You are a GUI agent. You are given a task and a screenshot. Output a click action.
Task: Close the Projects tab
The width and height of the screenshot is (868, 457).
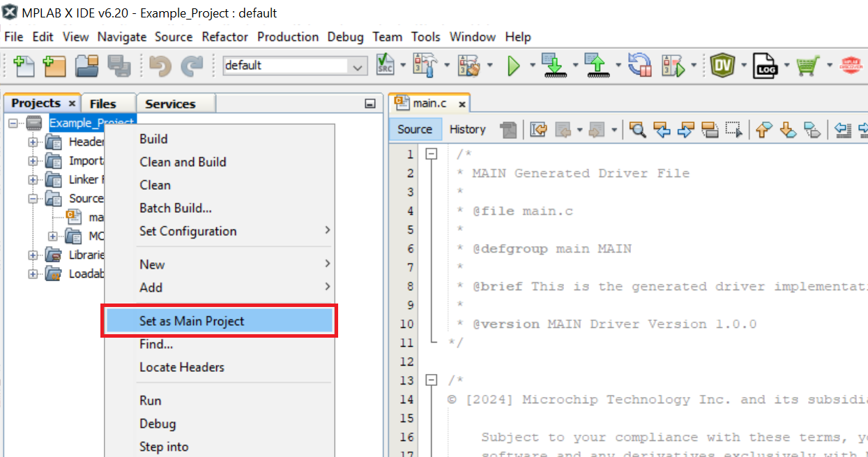72,103
